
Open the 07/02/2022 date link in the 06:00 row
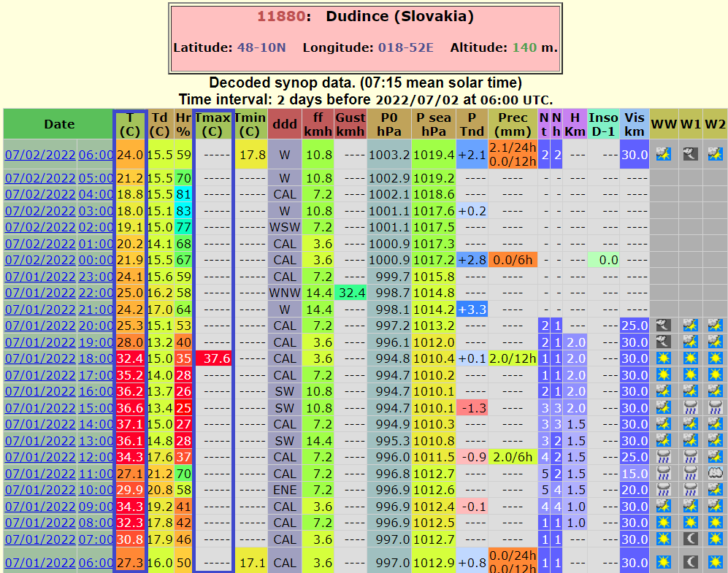tap(40, 155)
